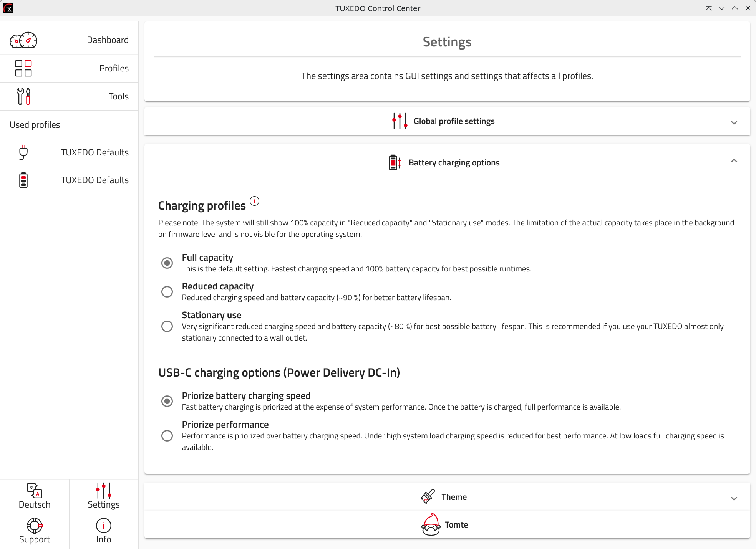
Task: Click the Profiles grid icon
Action: click(x=23, y=68)
